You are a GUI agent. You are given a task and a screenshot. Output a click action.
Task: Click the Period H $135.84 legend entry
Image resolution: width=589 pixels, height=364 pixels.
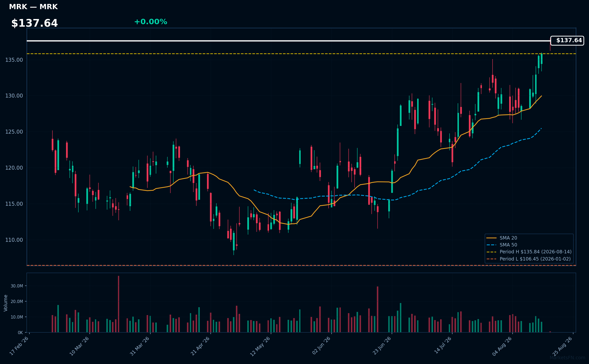(529, 252)
